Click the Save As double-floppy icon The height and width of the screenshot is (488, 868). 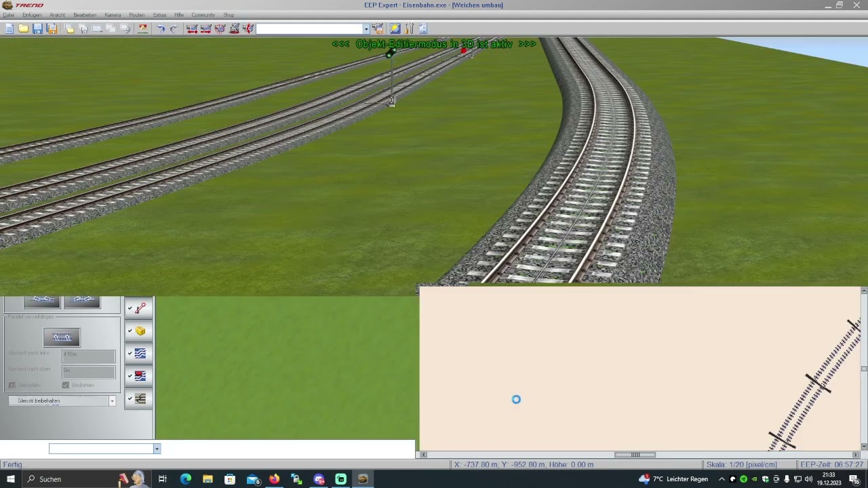click(x=52, y=28)
